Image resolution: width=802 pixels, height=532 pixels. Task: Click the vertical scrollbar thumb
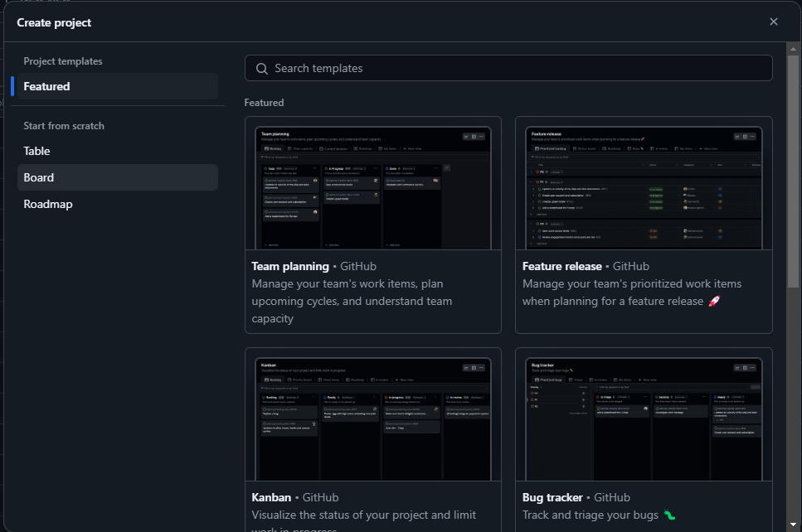[x=793, y=172]
